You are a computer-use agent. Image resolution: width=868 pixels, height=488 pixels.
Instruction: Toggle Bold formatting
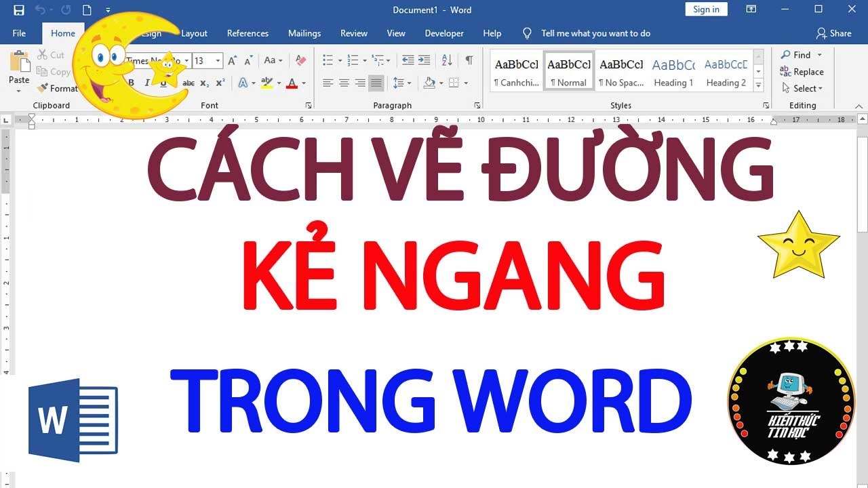coord(131,83)
